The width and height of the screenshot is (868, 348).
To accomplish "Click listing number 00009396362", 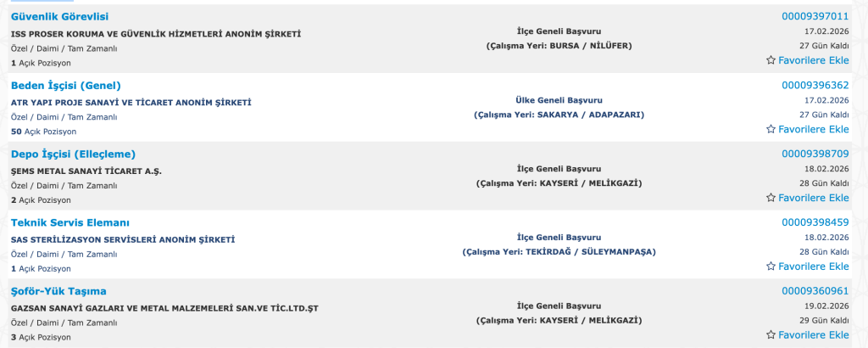I will [x=815, y=85].
